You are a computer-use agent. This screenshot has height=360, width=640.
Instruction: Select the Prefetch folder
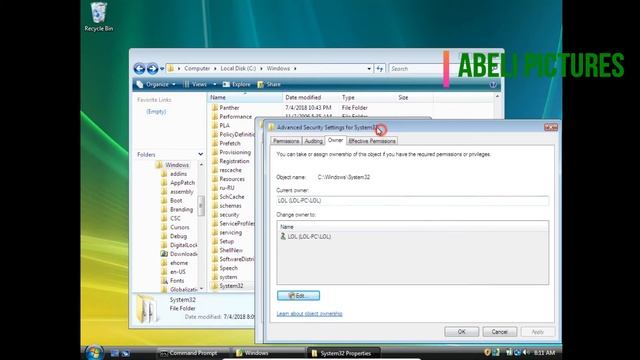(x=226, y=143)
